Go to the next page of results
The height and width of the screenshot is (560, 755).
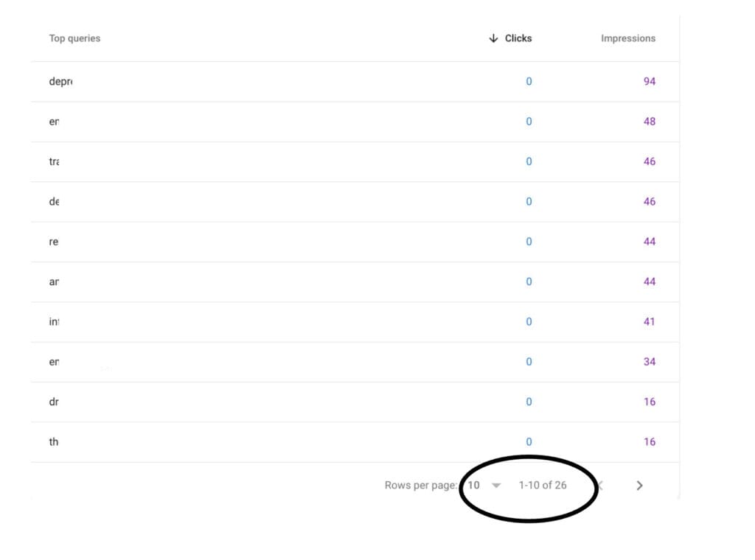[639, 486]
